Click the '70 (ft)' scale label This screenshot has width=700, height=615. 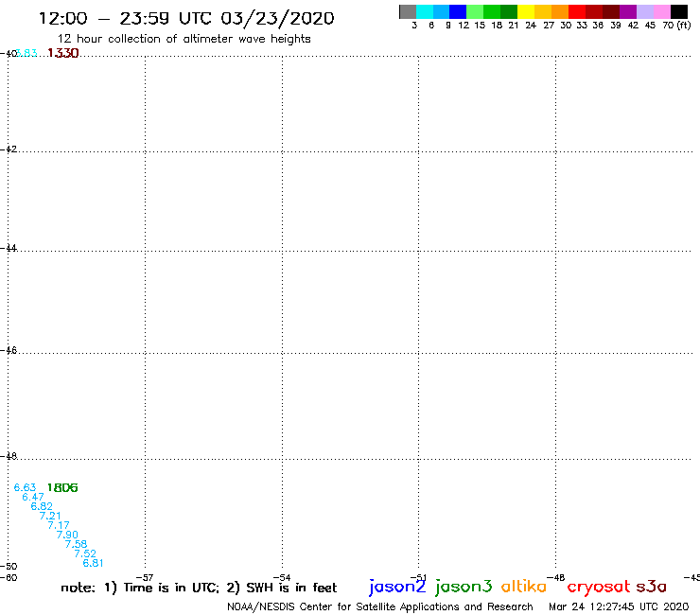pos(676,25)
